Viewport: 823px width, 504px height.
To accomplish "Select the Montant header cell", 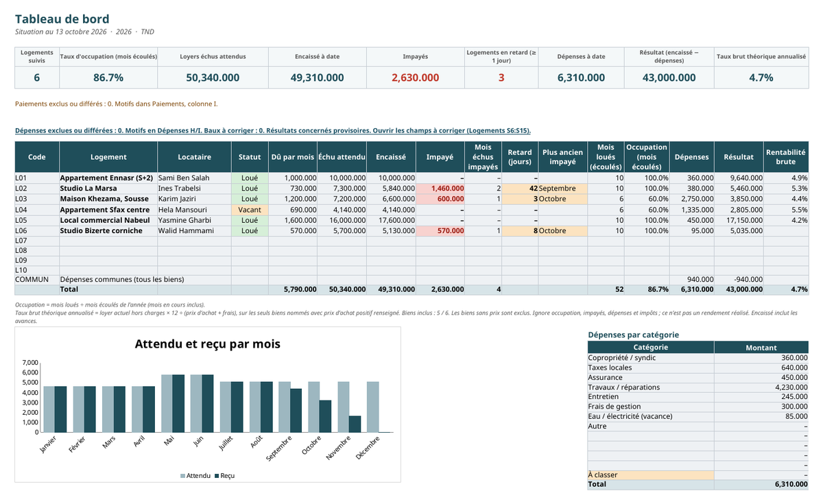I will pos(761,348).
